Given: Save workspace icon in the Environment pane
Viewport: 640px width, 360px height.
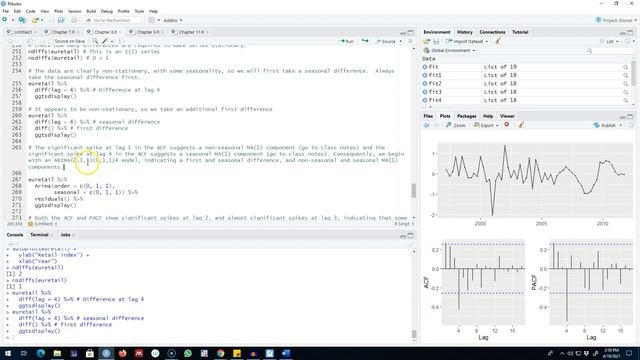Looking at the screenshot, I should click(x=436, y=41).
